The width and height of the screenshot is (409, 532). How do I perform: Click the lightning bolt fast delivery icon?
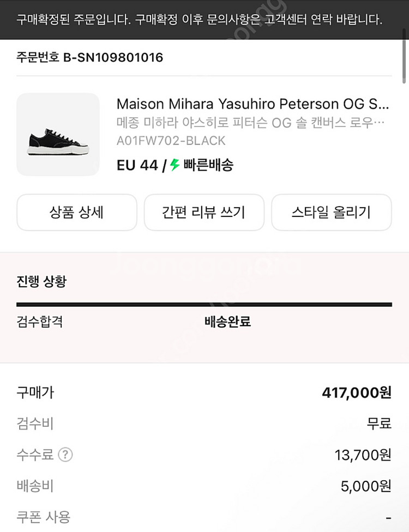point(175,165)
